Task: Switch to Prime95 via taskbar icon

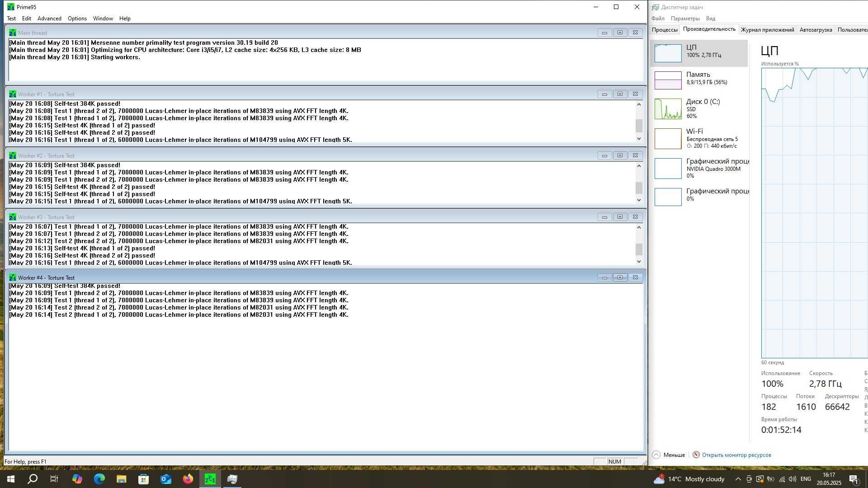Action: tap(210, 479)
